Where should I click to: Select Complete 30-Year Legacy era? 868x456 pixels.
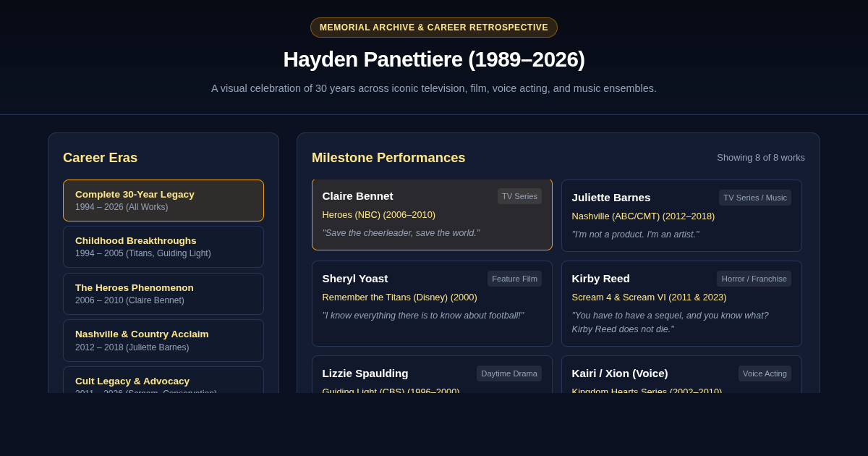(163, 200)
